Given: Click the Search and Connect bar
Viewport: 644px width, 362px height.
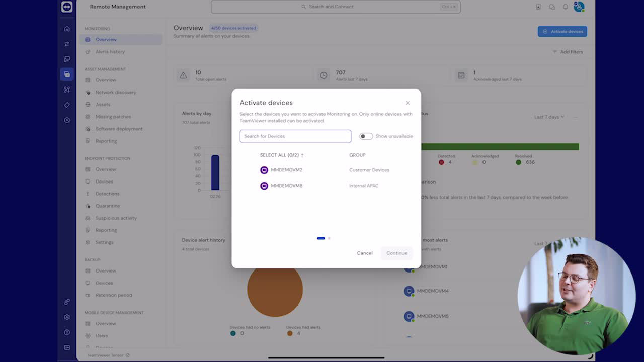Looking at the screenshot, I should 336,7.
